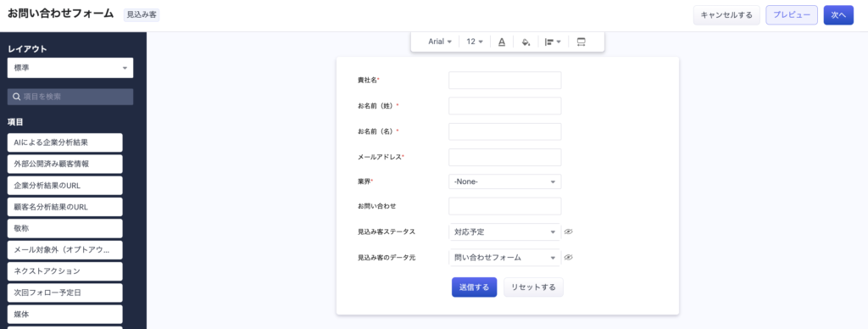Select the 媒体 field item

point(64,315)
